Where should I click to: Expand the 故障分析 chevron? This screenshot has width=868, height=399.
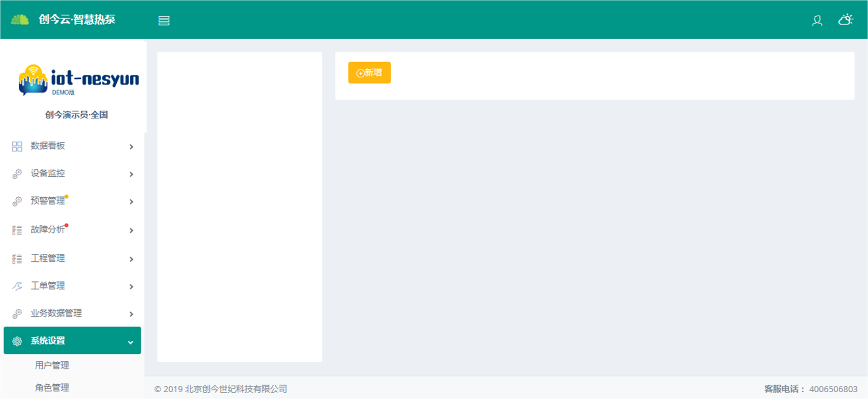(x=131, y=230)
